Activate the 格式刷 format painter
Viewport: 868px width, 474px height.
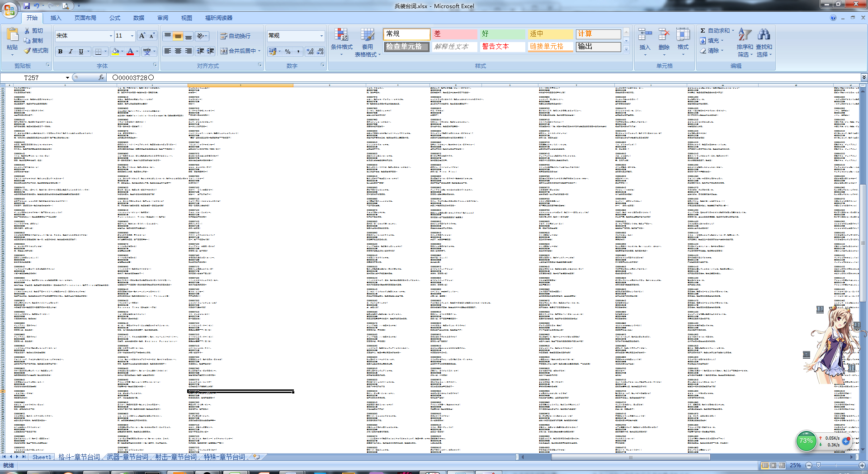(x=37, y=51)
